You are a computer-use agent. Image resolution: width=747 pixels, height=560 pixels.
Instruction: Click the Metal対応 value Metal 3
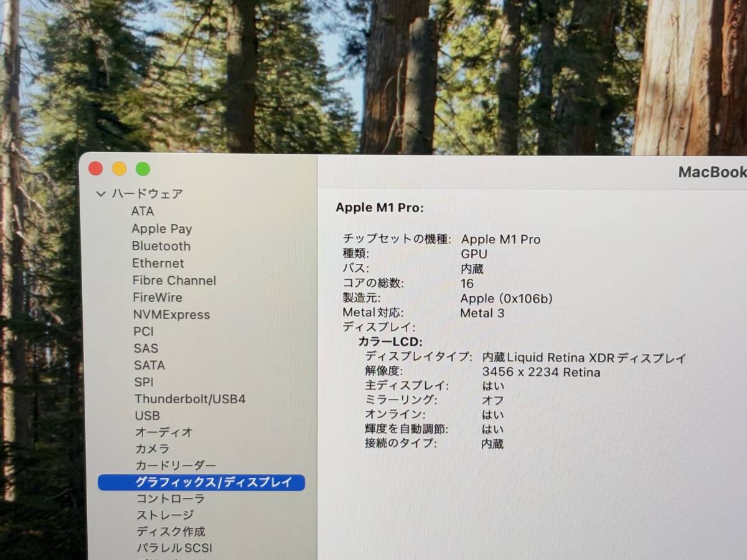(482, 313)
